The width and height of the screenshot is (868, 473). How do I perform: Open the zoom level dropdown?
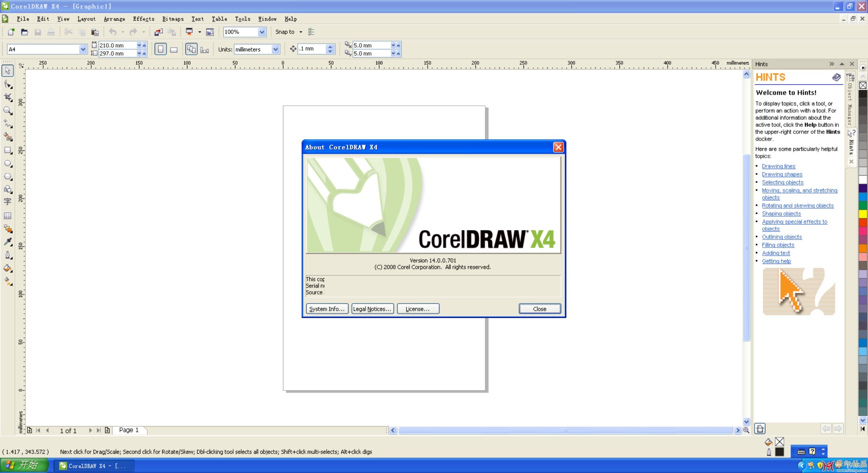point(262,32)
